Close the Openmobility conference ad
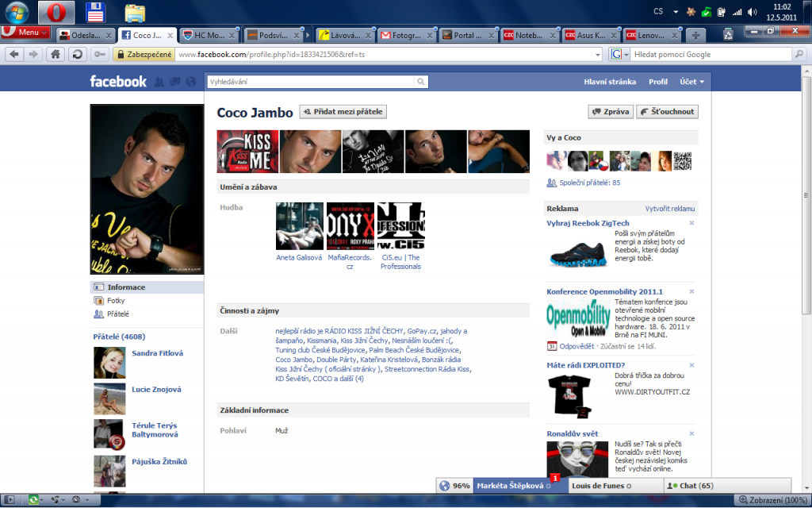 (x=691, y=291)
